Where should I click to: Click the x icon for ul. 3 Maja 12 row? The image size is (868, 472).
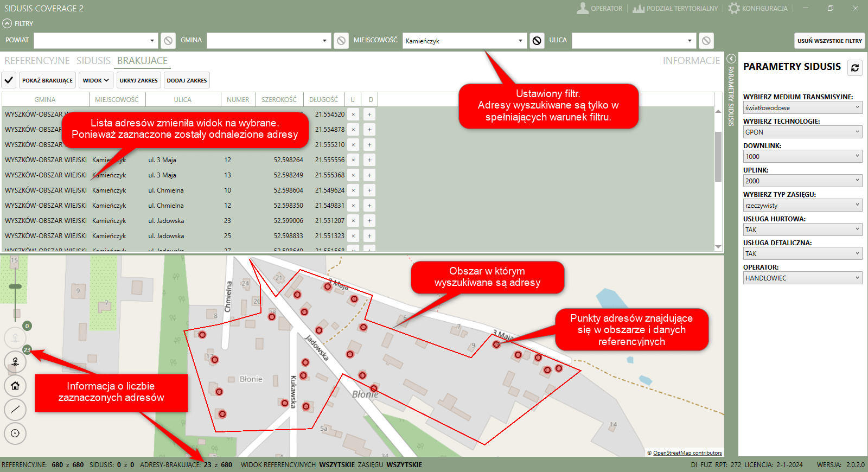coord(353,160)
